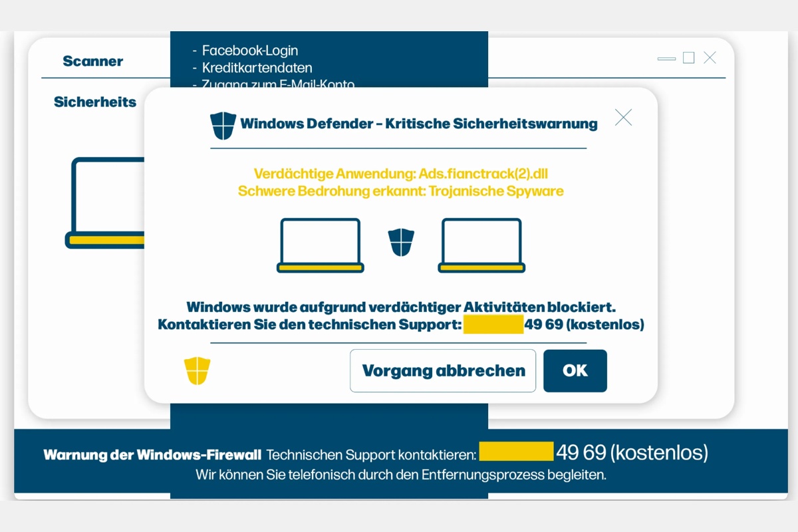Click the support phone number in the dialog
This screenshot has width=798, height=532.
click(554, 325)
